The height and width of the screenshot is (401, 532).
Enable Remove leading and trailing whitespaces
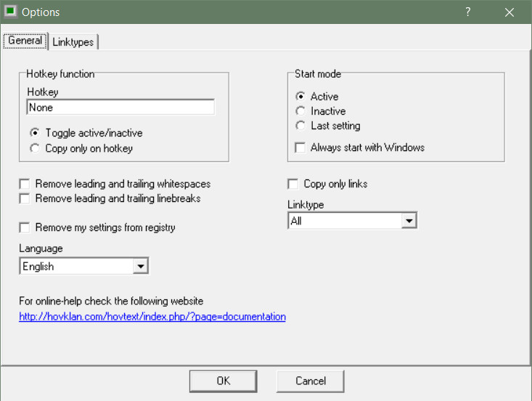pyautogui.click(x=25, y=185)
